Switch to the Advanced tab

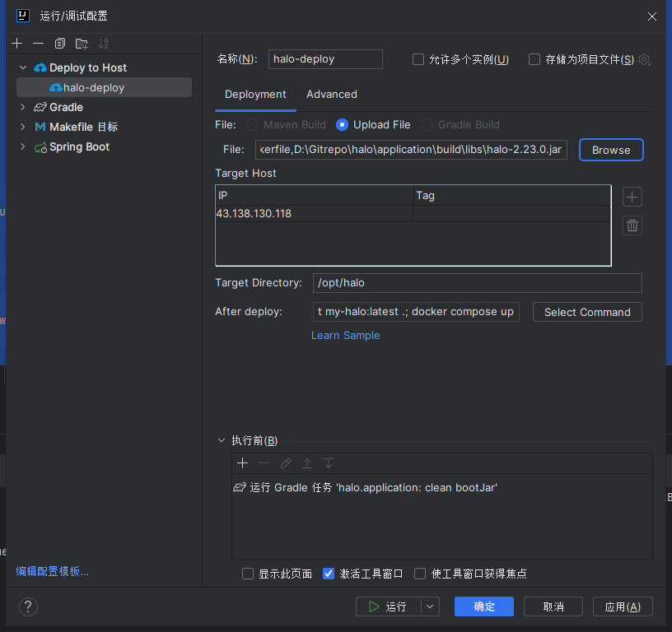[x=332, y=95]
